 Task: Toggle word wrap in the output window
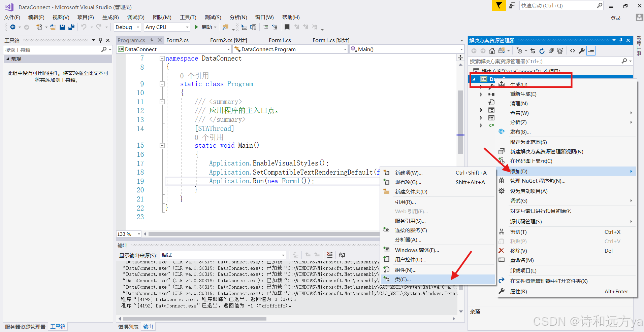pyautogui.click(x=342, y=255)
